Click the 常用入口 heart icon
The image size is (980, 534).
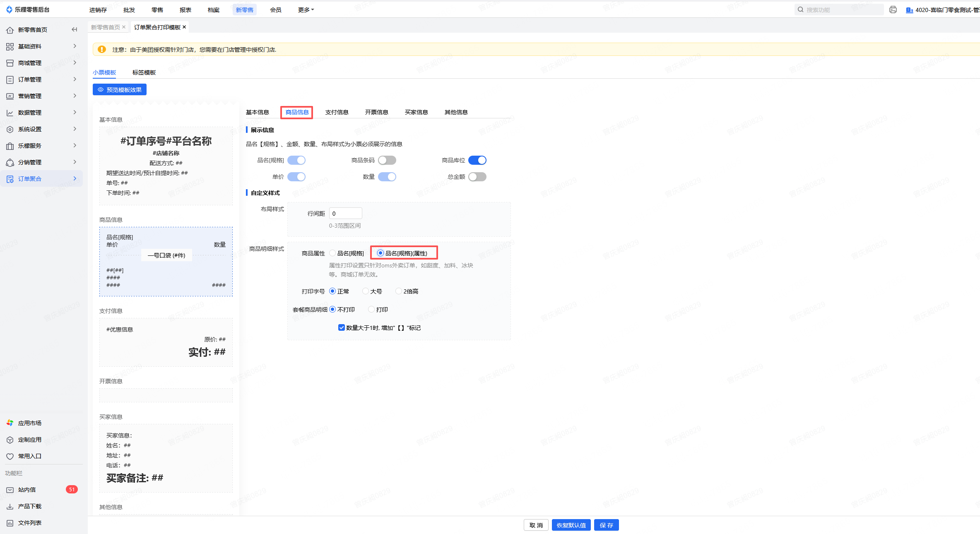(x=10, y=456)
